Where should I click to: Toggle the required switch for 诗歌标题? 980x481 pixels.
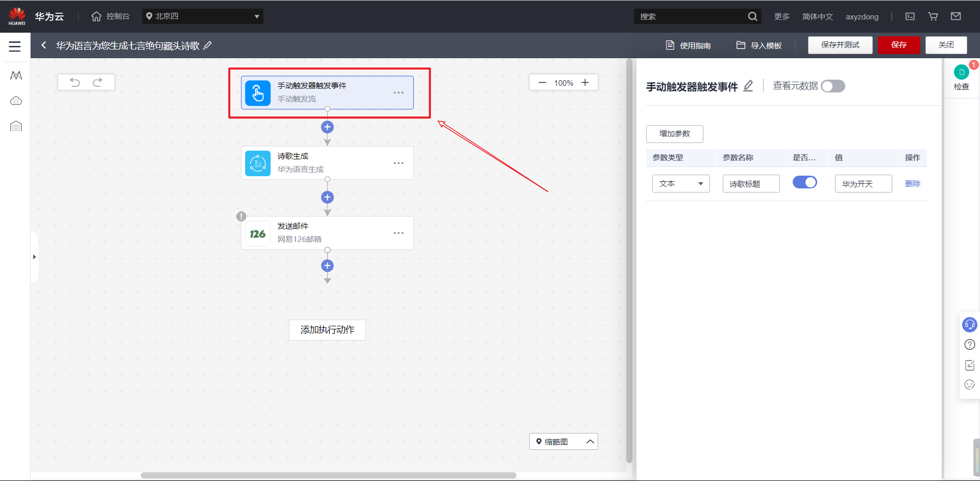805,182
